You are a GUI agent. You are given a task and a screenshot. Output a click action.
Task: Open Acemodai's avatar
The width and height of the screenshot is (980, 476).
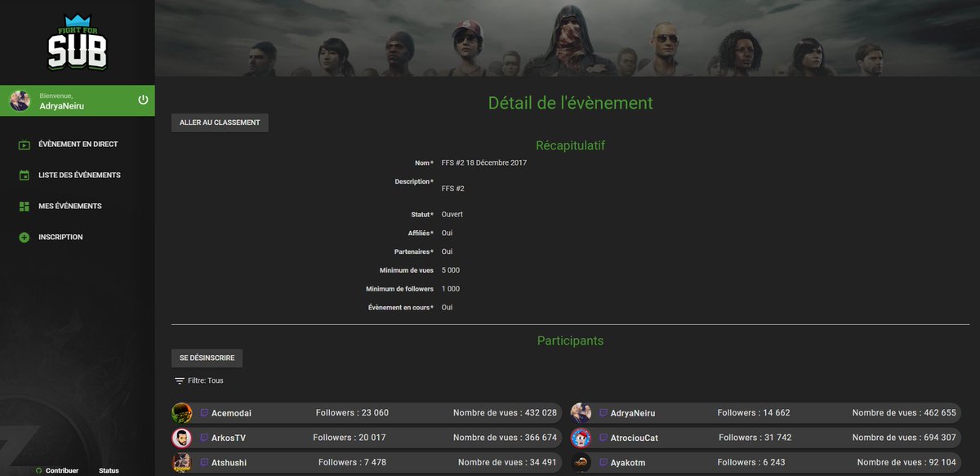182,413
